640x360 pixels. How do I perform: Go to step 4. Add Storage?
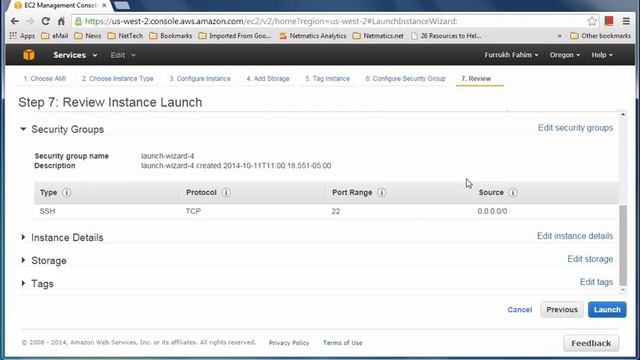(268, 78)
